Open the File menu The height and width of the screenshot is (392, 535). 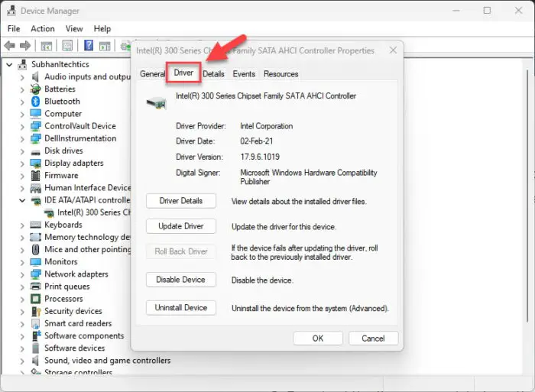coord(14,29)
